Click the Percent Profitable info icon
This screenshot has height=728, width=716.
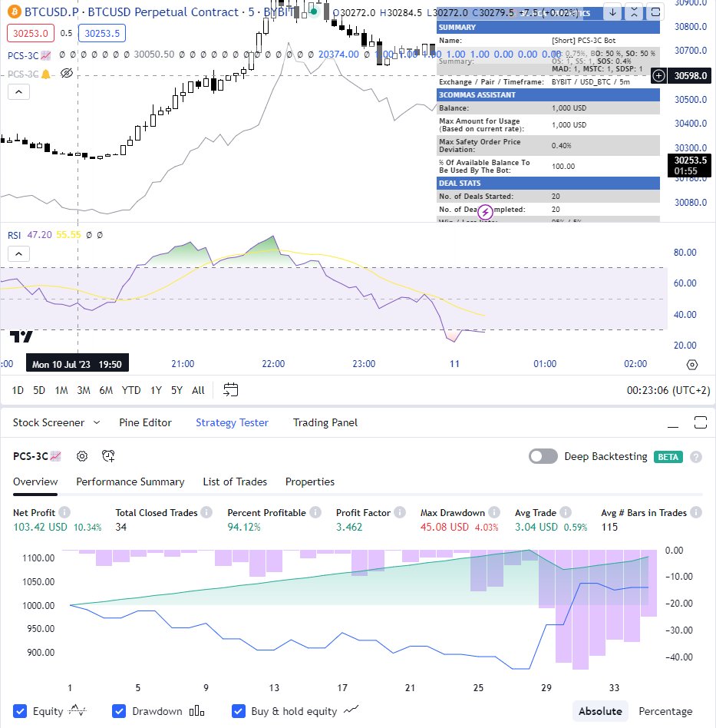coord(315,512)
